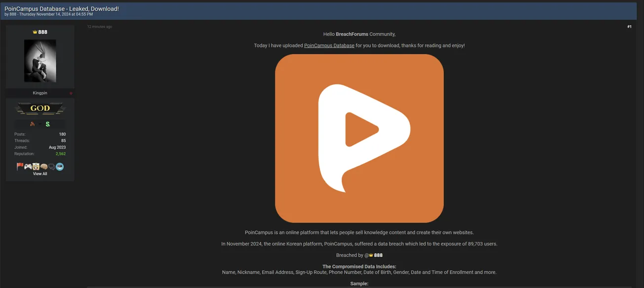This screenshot has width=644, height=288.
Task: Click the red status dot next to Kingpin
Action: point(71,93)
